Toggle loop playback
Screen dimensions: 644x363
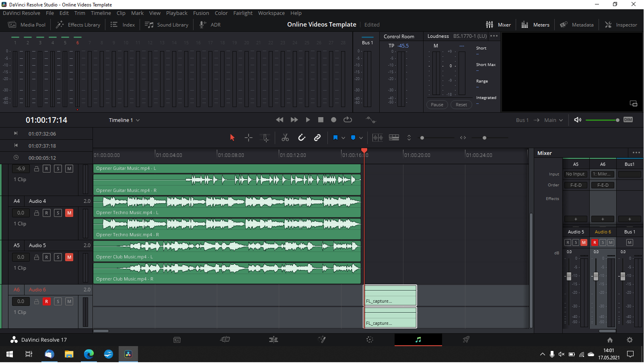[x=348, y=120]
